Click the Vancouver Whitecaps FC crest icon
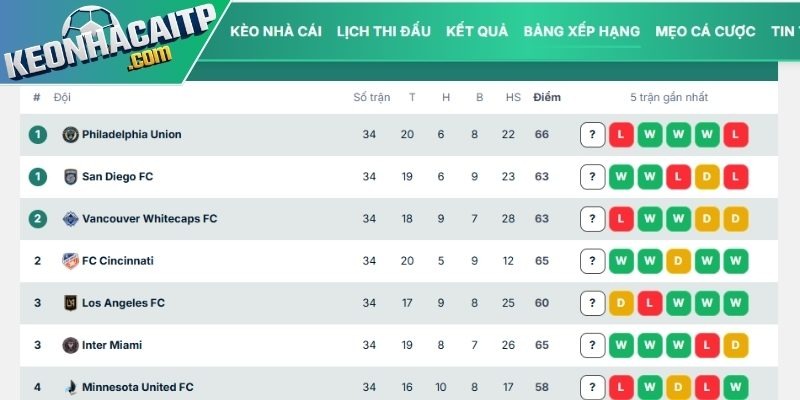800x400 pixels. (x=70, y=219)
